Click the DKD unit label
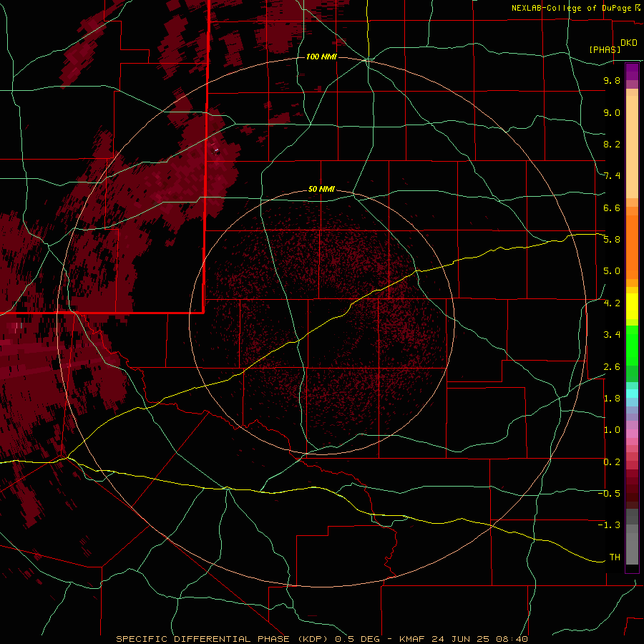The width and height of the screenshot is (644, 644). click(x=629, y=43)
